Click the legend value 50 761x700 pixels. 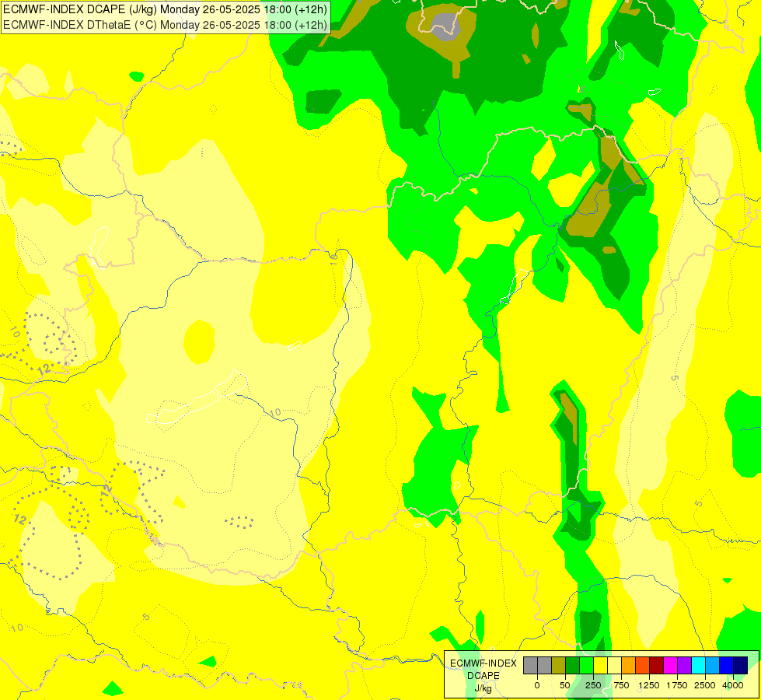pos(565,685)
